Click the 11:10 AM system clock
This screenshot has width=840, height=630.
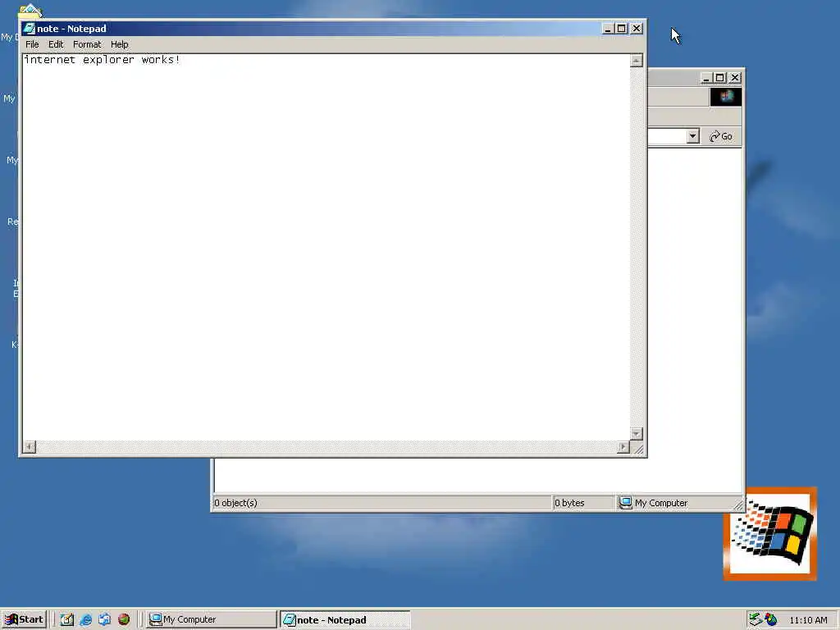pos(808,620)
